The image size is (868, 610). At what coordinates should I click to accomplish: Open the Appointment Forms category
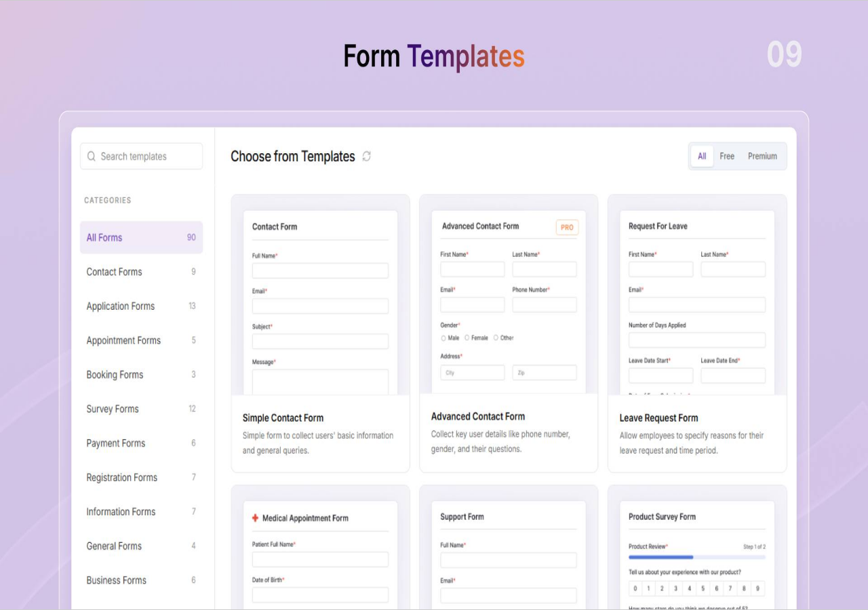pos(141,340)
